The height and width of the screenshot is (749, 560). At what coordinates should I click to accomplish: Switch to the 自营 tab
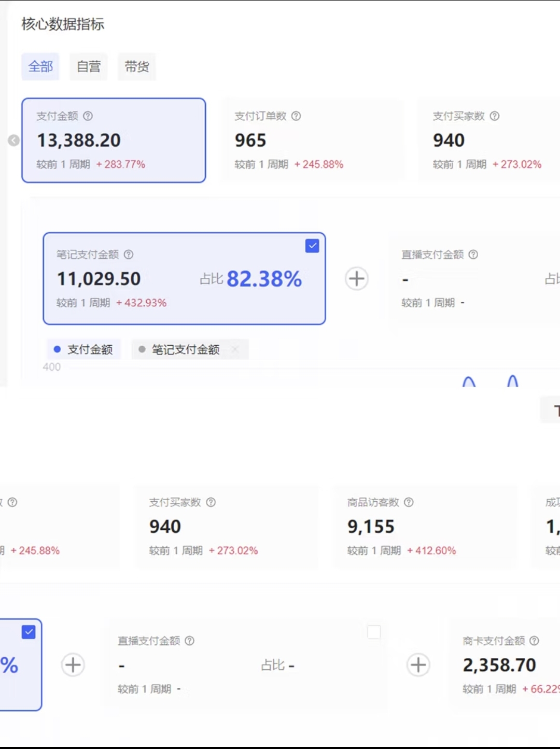pos(89,67)
